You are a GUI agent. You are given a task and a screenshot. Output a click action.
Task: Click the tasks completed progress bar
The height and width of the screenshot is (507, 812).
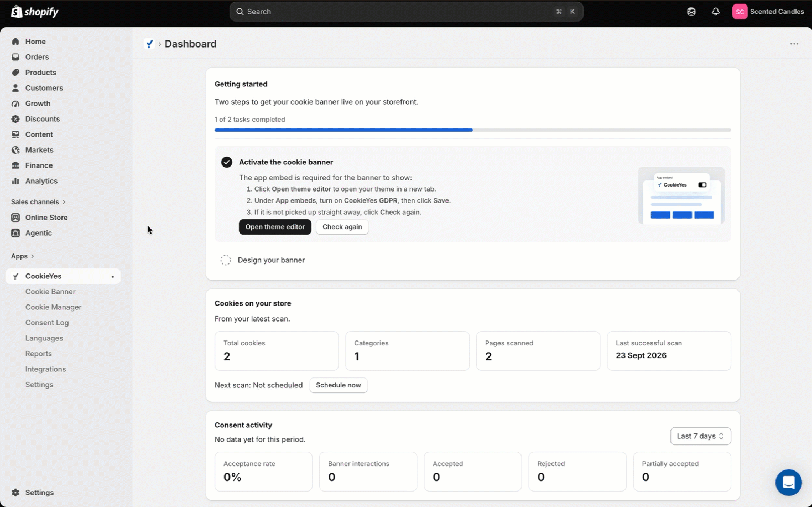tap(473, 130)
